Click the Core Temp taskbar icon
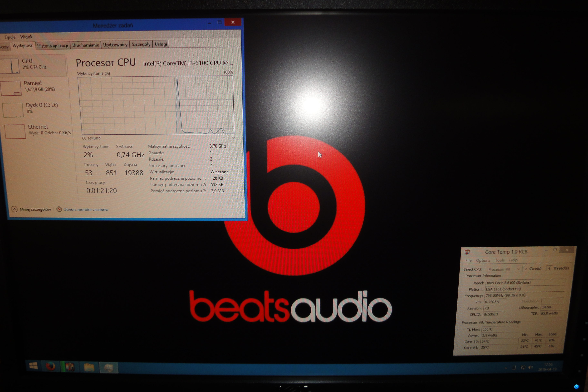This screenshot has height=392, width=588. (x=69, y=367)
